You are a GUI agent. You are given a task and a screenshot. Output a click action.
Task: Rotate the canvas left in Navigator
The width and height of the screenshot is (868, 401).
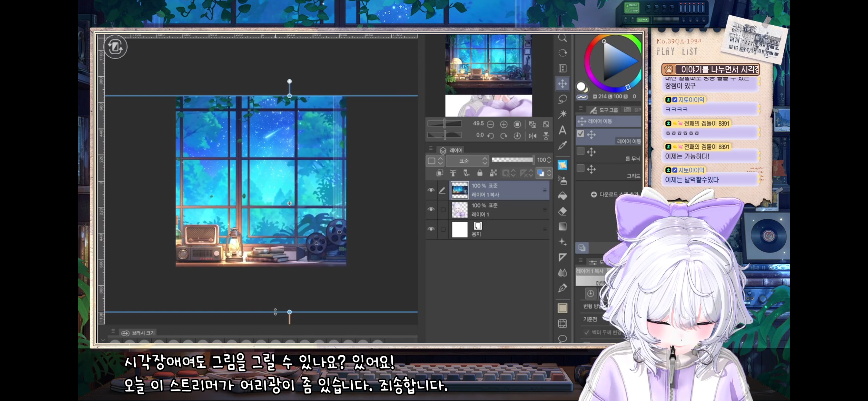pos(490,136)
